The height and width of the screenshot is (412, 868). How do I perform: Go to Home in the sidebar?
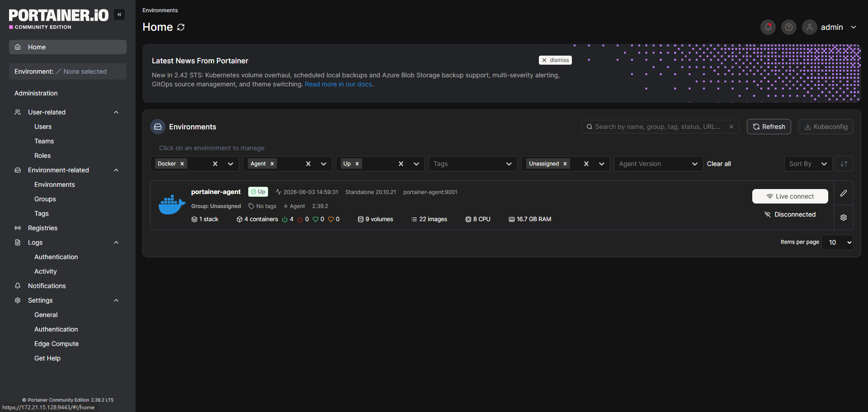pyautogui.click(x=68, y=47)
